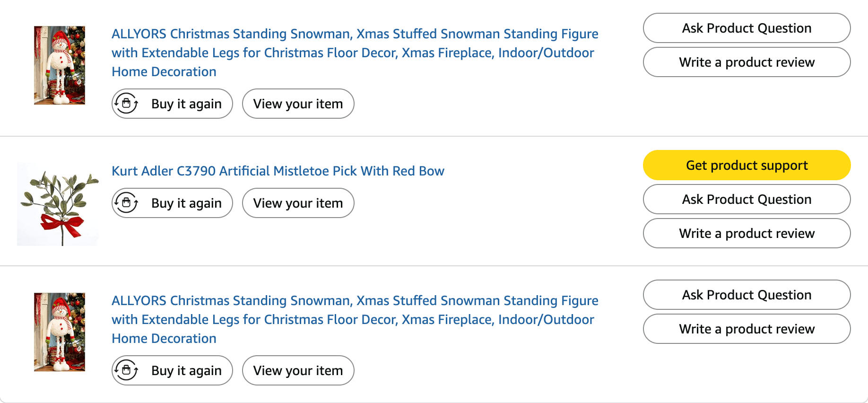View your item for the bottom snowman order
Viewport: 868px width, 403px height.
coord(298,370)
